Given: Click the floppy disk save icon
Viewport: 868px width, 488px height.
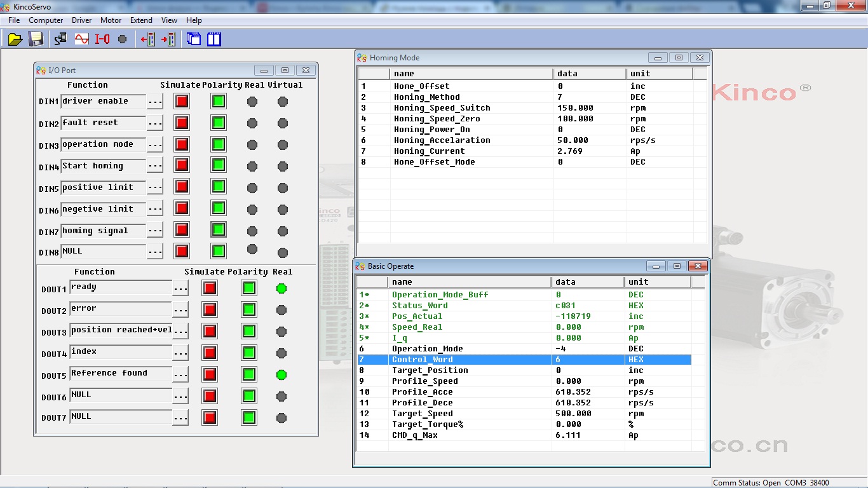Looking at the screenshot, I should (36, 39).
